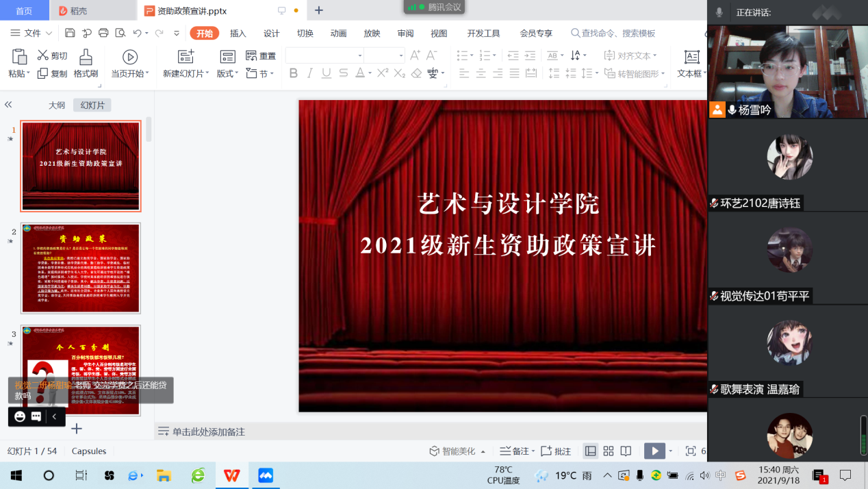Switch to the 大纲 outline tab
The image size is (868, 489).
(57, 105)
